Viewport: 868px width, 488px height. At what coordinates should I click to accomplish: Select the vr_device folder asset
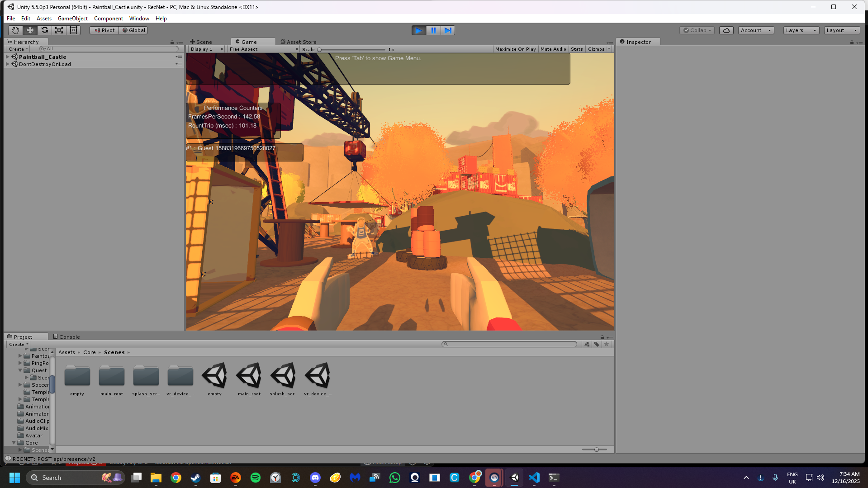coord(180,380)
